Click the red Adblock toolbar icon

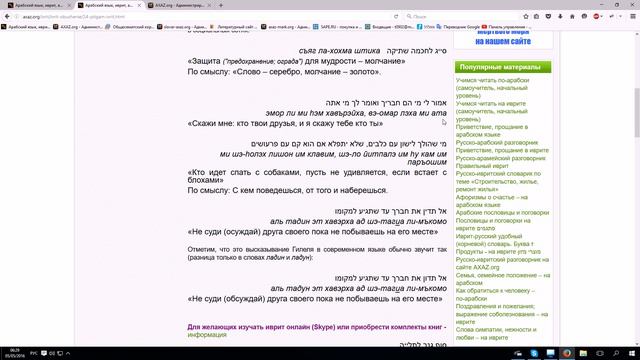point(596,16)
